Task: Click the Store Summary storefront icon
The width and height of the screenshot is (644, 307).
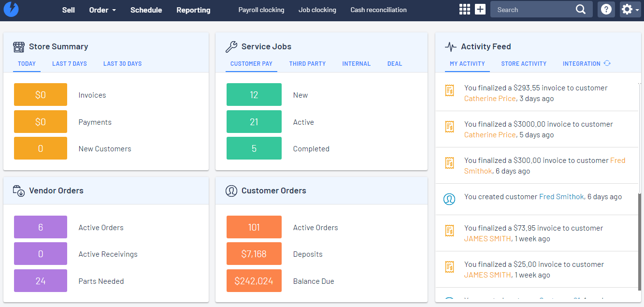Action: [19, 47]
